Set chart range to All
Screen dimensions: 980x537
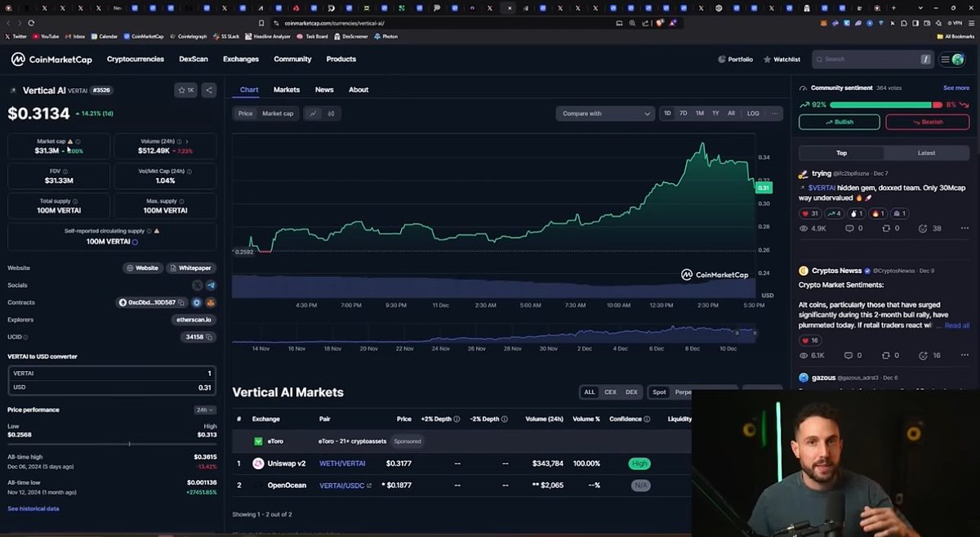(x=732, y=114)
